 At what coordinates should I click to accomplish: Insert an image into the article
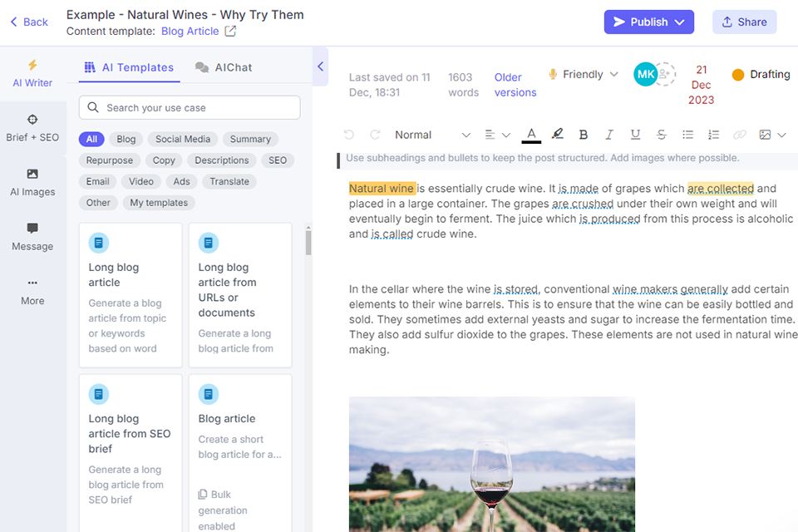tap(766, 134)
